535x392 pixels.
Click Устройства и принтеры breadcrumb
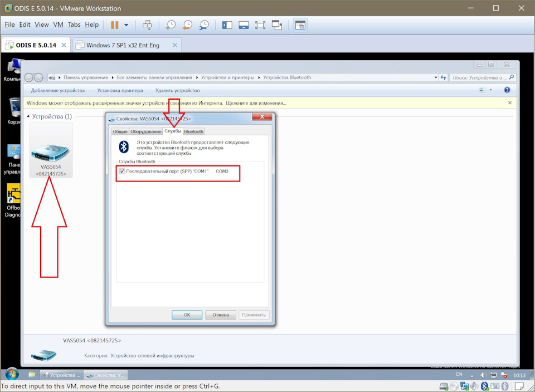tap(227, 77)
